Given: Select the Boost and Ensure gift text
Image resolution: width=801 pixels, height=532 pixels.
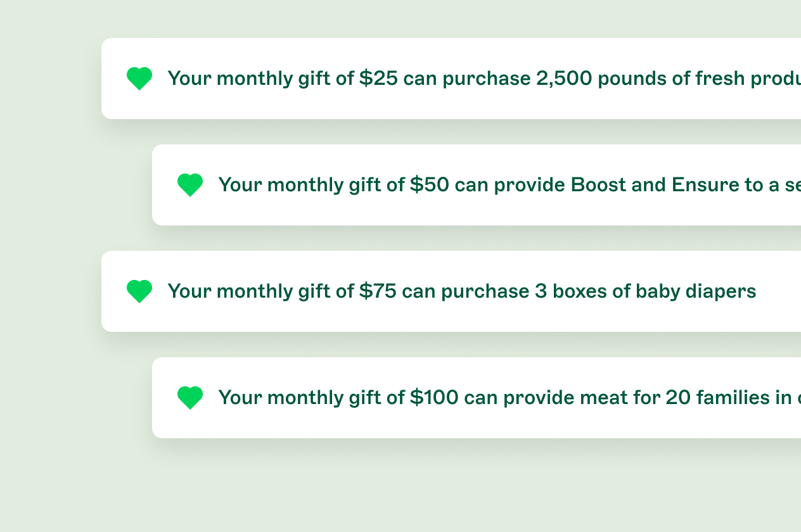Looking at the screenshot, I should (507, 185).
